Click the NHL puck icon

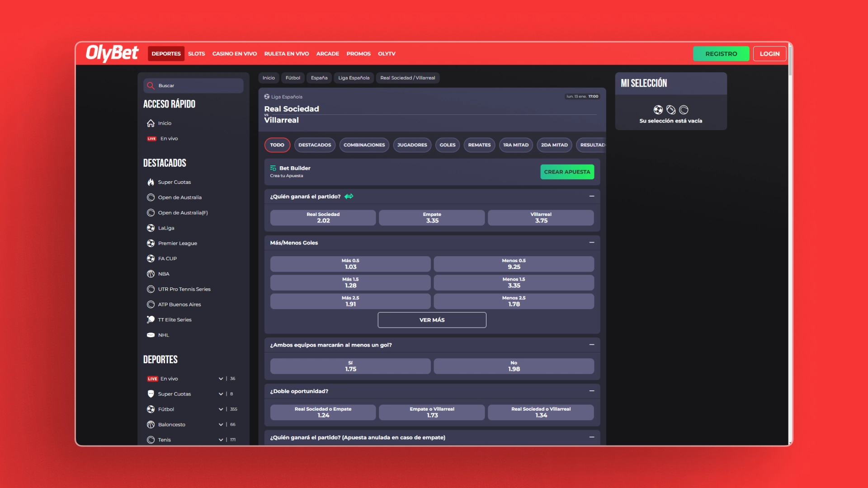pos(151,335)
